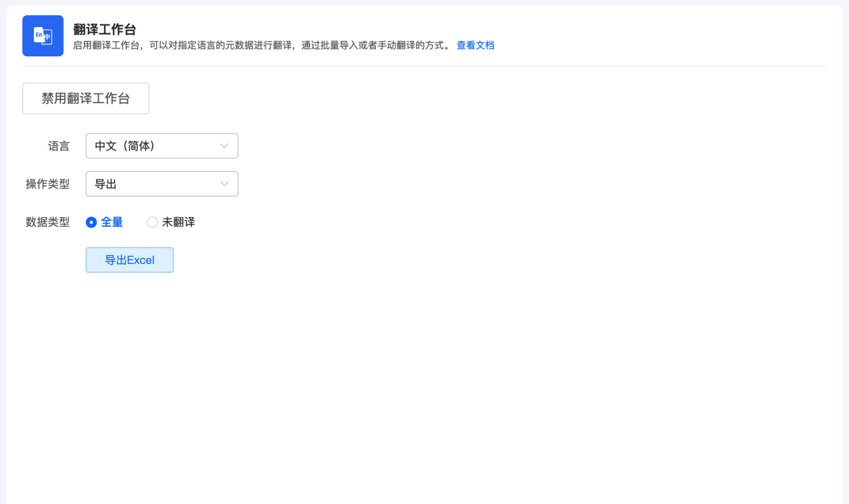Click the 操作类型 field label

(48, 184)
